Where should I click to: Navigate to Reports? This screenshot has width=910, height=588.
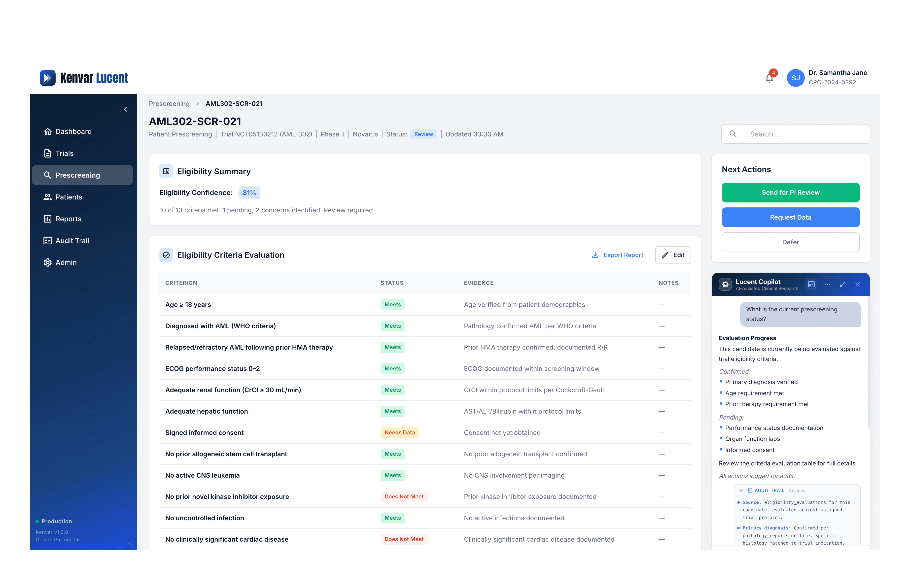coord(82,219)
